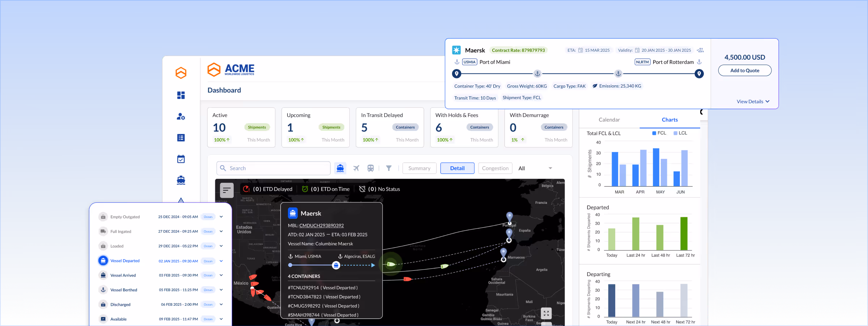The width and height of the screenshot is (868, 326).
Task: Click the No Status indicator
Action: (x=379, y=189)
